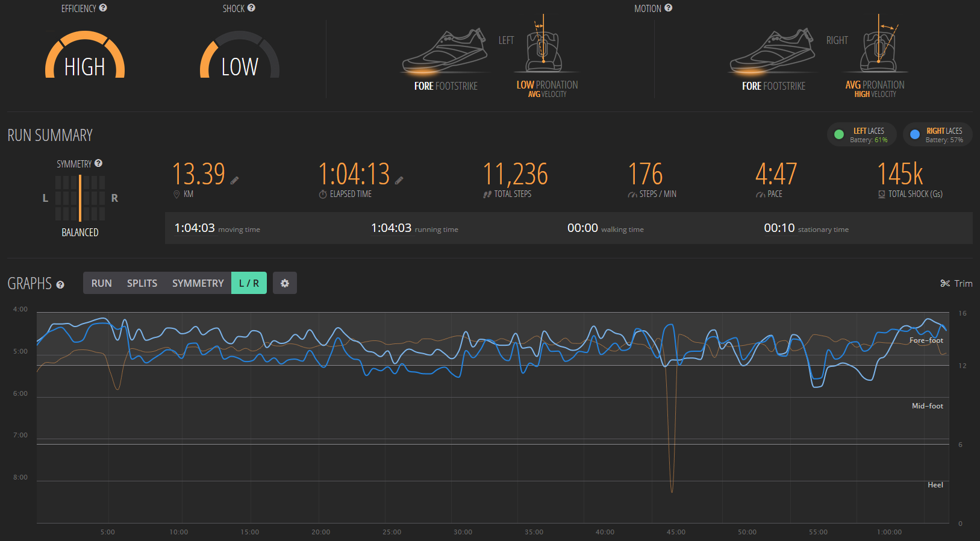Click the symmetry balance L/R gauge
This screenshot has width=980, height=541.
coord(80,198)
